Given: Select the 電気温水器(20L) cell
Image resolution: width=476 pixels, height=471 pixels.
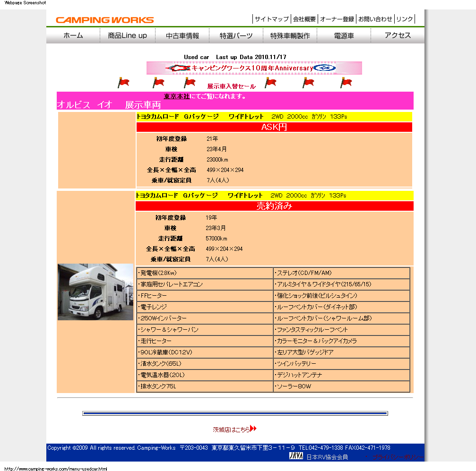Looking at the screenshot, I should click(205, 375).
